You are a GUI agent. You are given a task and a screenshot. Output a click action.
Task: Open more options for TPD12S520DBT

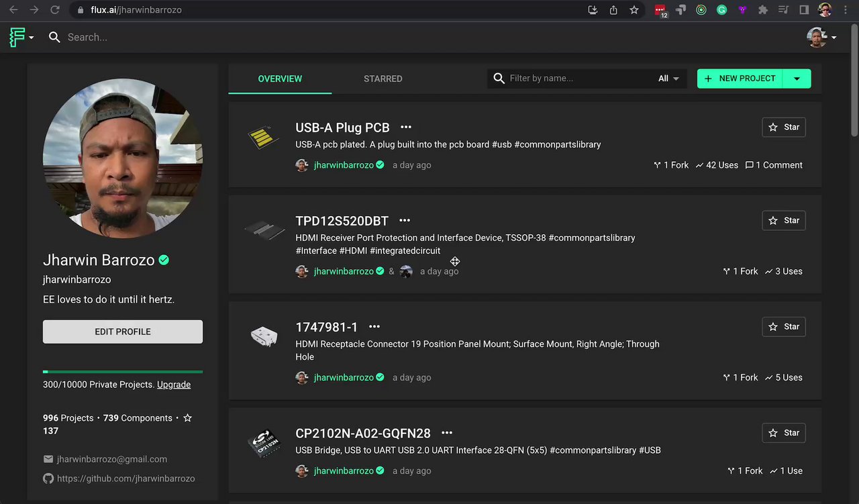(x=405, y=221)
